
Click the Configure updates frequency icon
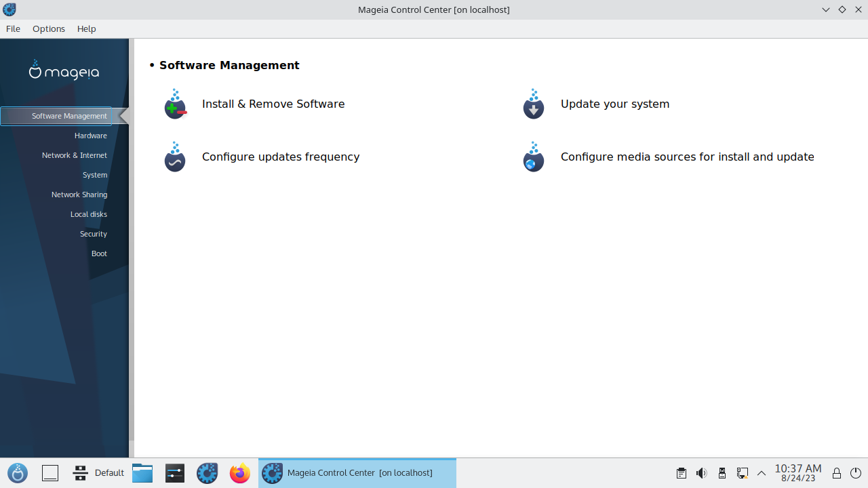[x=175, y=157]
